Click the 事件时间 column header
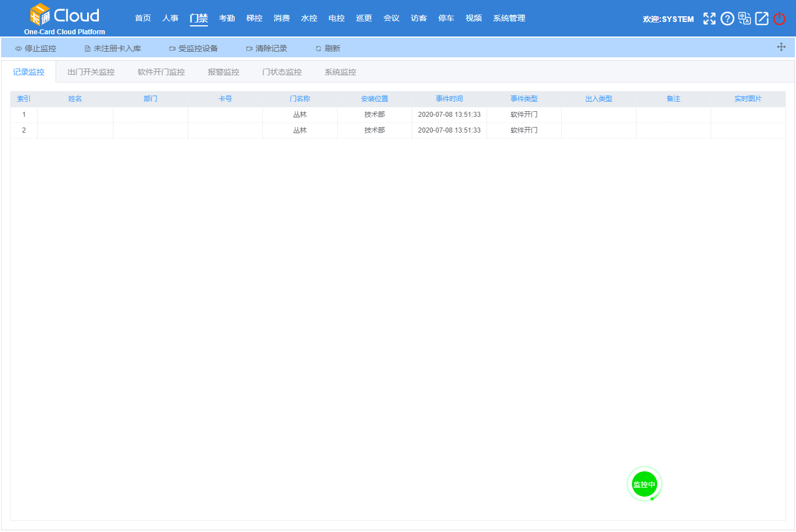The height and width of the screenshot is (532, 796). coord(449,99)
